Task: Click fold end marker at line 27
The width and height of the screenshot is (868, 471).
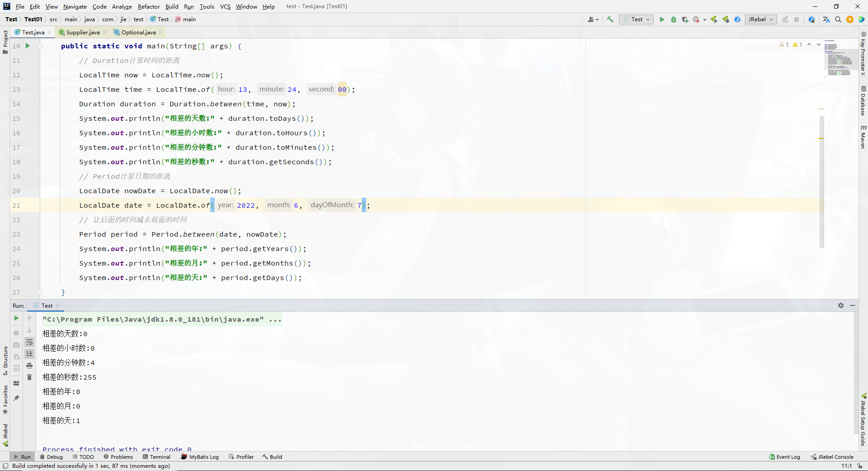Action: point(40,292)
